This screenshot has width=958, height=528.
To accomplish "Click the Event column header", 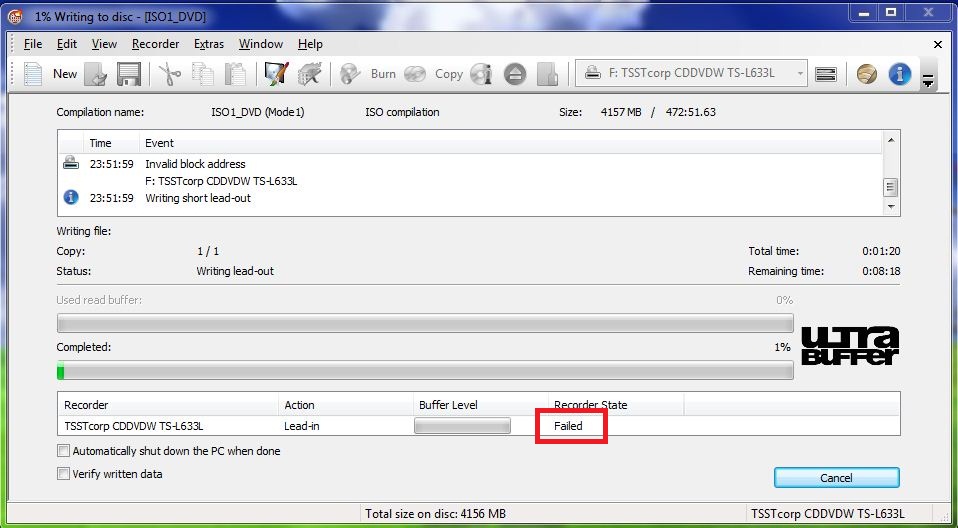I will [160, 143].
